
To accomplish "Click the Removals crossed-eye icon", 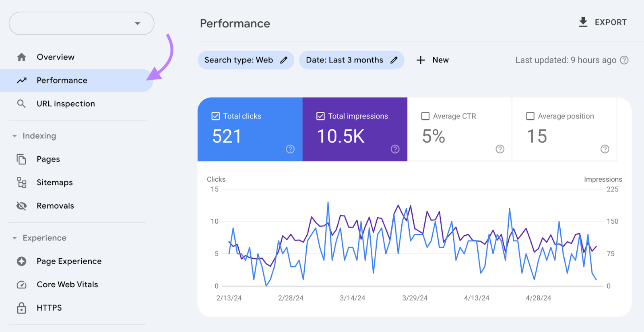I will pos(22,206).
